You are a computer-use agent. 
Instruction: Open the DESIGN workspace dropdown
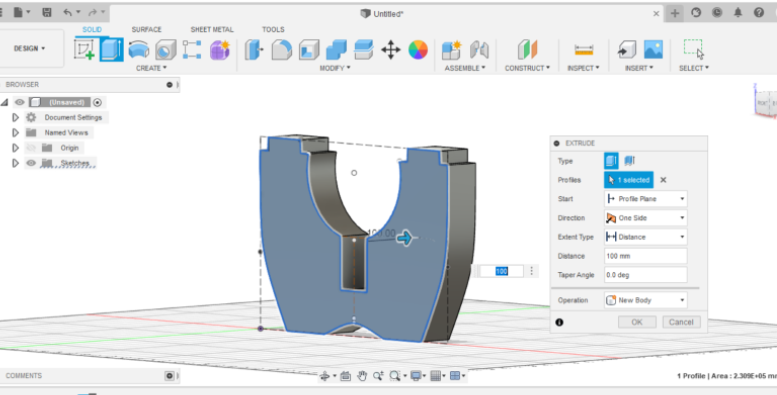[x=30, y=49]
